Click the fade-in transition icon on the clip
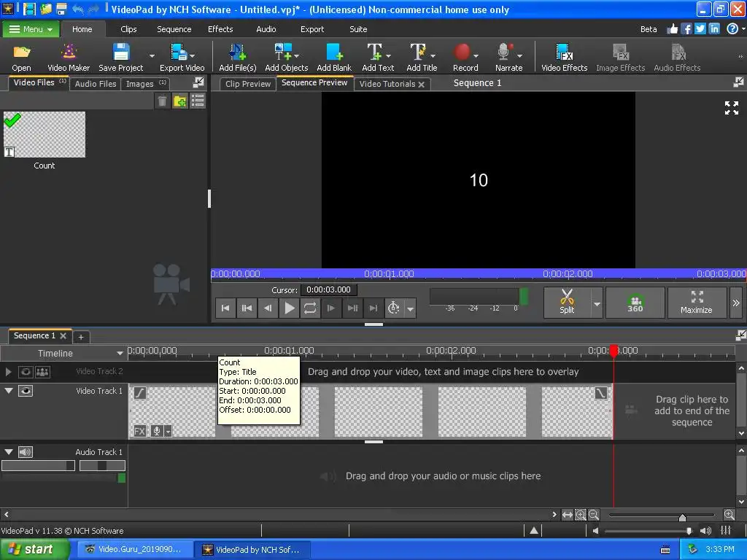This screenshot has width=747, height=560. [x=140, y=393]
